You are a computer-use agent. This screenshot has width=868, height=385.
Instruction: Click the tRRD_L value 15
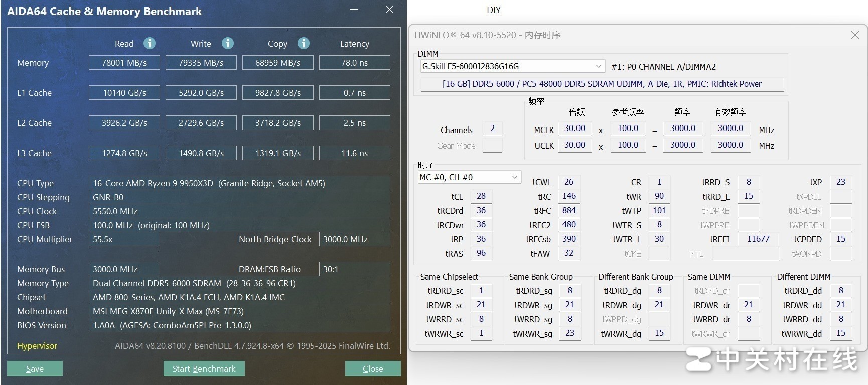tap(749, 196)
